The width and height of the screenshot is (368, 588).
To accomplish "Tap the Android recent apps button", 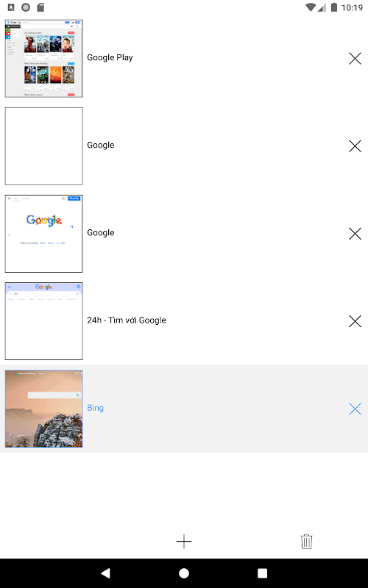I will tap(263, 573).
